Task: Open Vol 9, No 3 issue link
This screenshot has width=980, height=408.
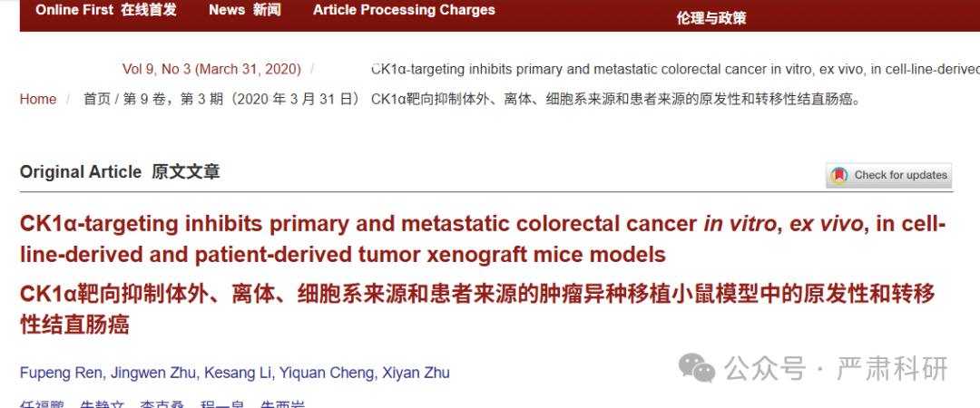Action: 211,69
